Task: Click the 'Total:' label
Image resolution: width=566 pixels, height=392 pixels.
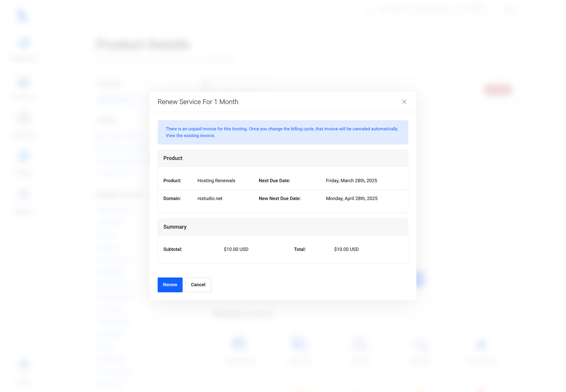Action: pyautogui.click(x=300, y=250)
